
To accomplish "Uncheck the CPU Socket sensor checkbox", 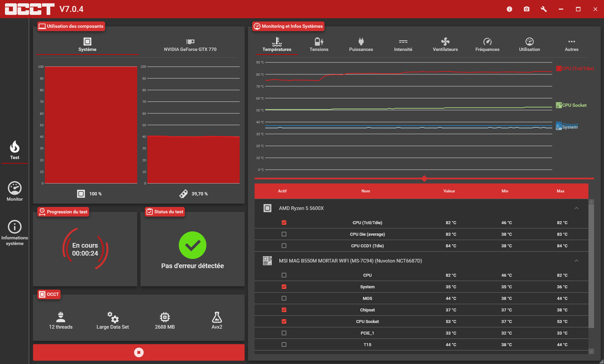I will [284, 321].
